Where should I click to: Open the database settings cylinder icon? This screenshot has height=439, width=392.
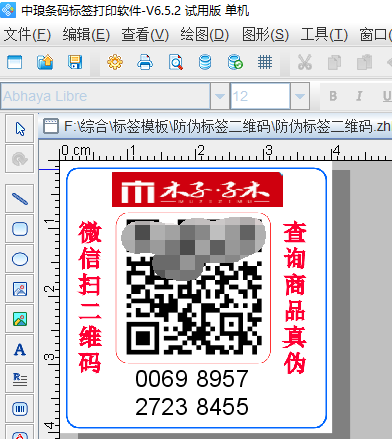click(x=205, y=62)
